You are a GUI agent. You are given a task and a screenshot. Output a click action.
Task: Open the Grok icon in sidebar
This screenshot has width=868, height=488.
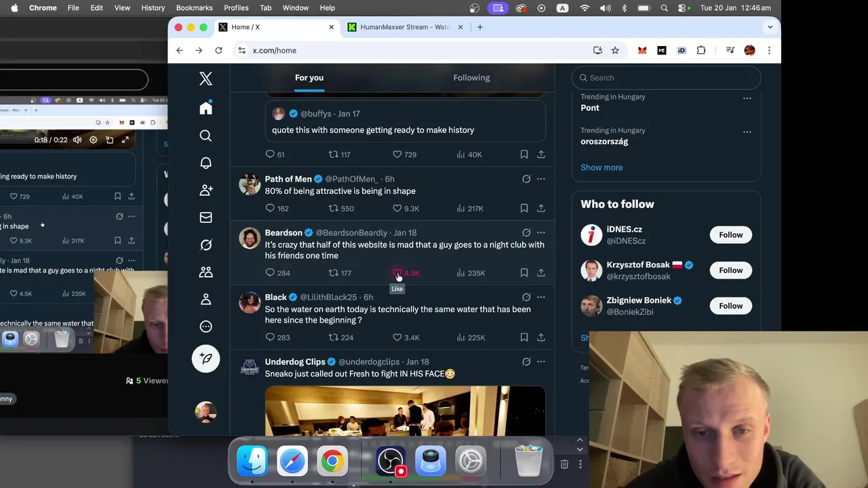click(205, 245)
